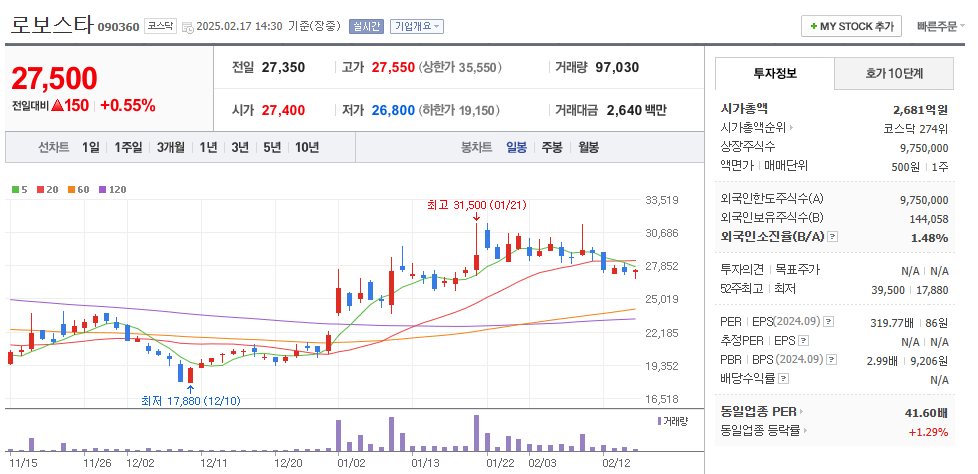Select the 1주일 line chart period
The image size is (978, 474).
(x=128, y=148)
